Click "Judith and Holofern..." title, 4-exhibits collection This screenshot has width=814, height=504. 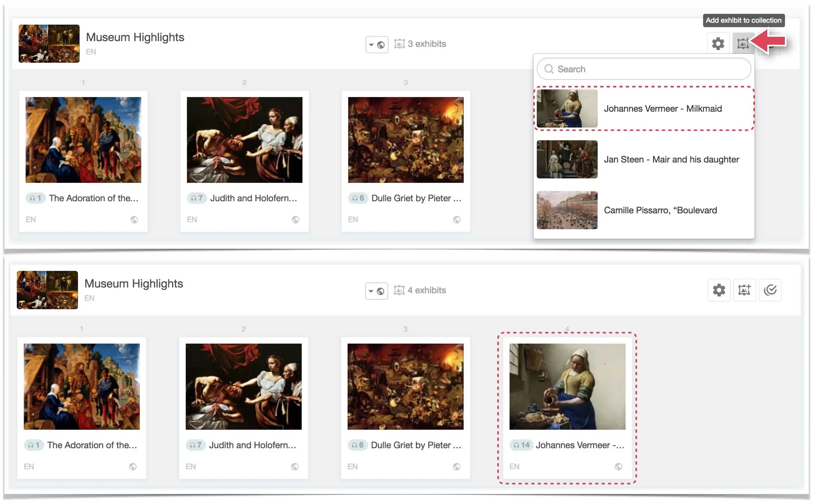click(253, 445)
